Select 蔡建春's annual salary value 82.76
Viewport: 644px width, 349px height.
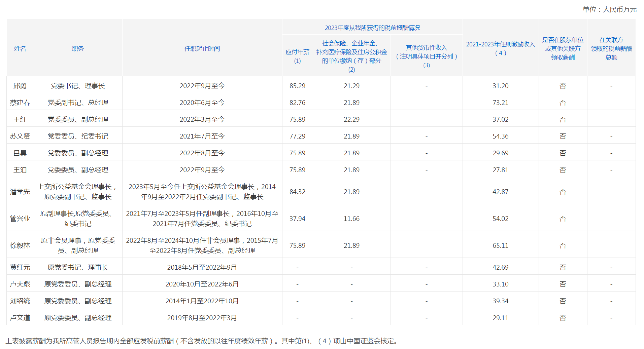point(297,103)
